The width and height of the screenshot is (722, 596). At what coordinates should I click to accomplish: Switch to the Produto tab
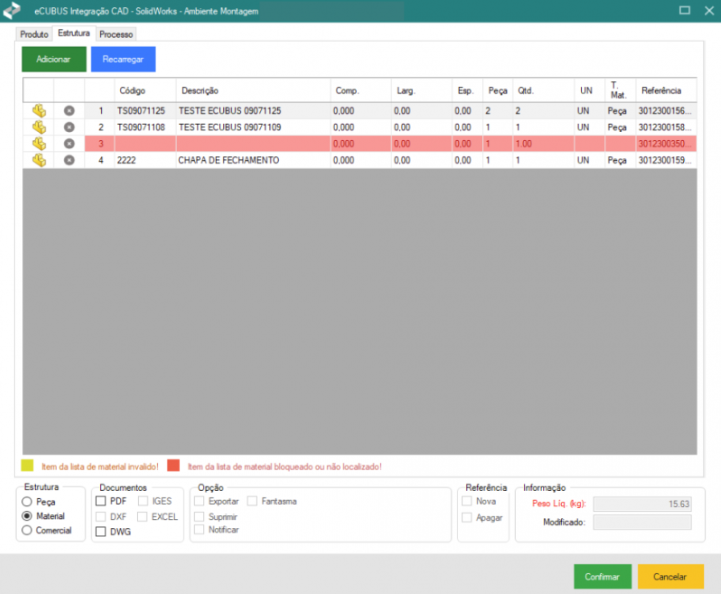34,34
